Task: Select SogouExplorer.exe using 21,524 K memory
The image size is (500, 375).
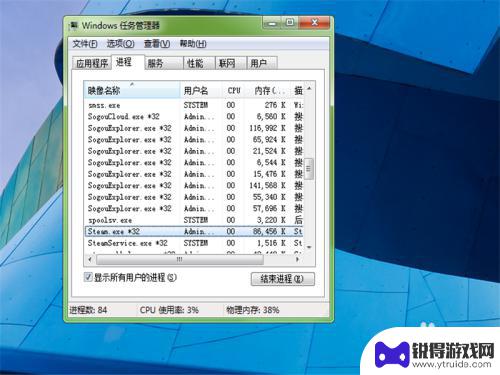Action: point(194,151)
